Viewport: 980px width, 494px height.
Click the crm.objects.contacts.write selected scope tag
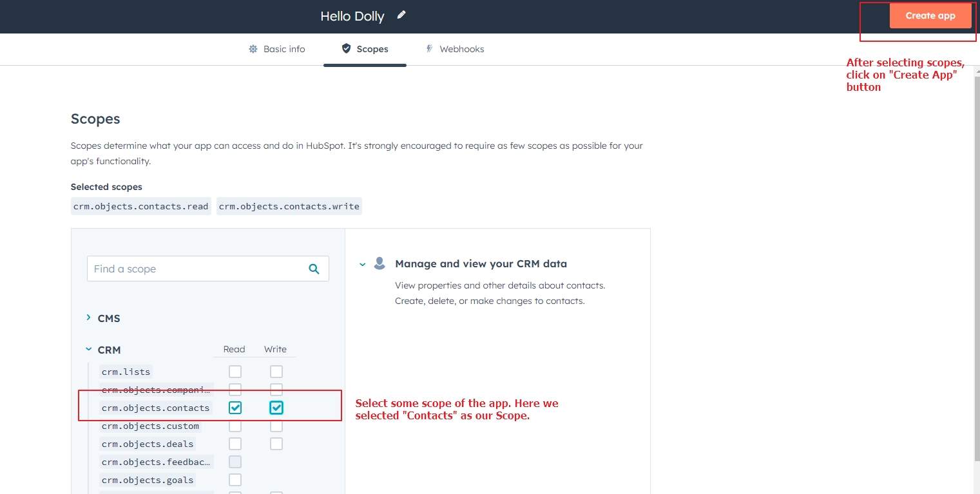(289, 206)
